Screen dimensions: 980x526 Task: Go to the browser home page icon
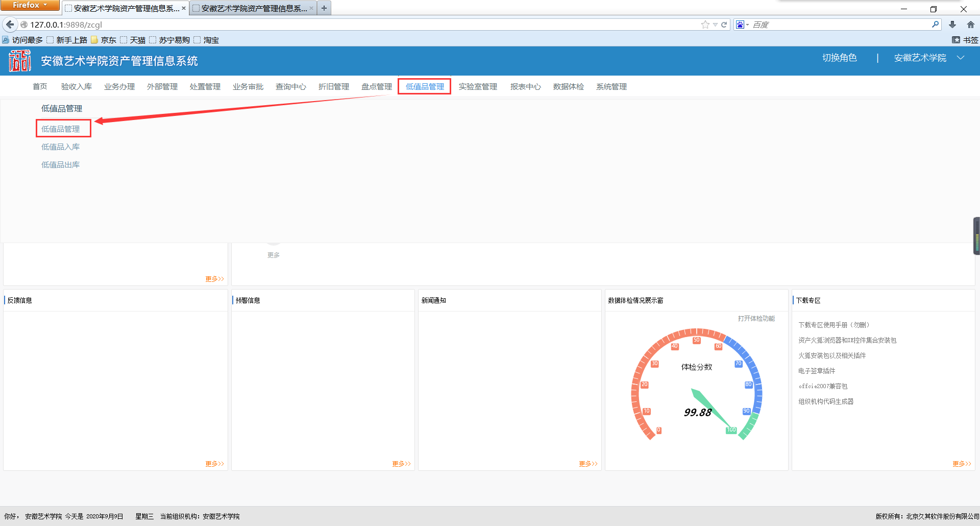click(970, 25)
